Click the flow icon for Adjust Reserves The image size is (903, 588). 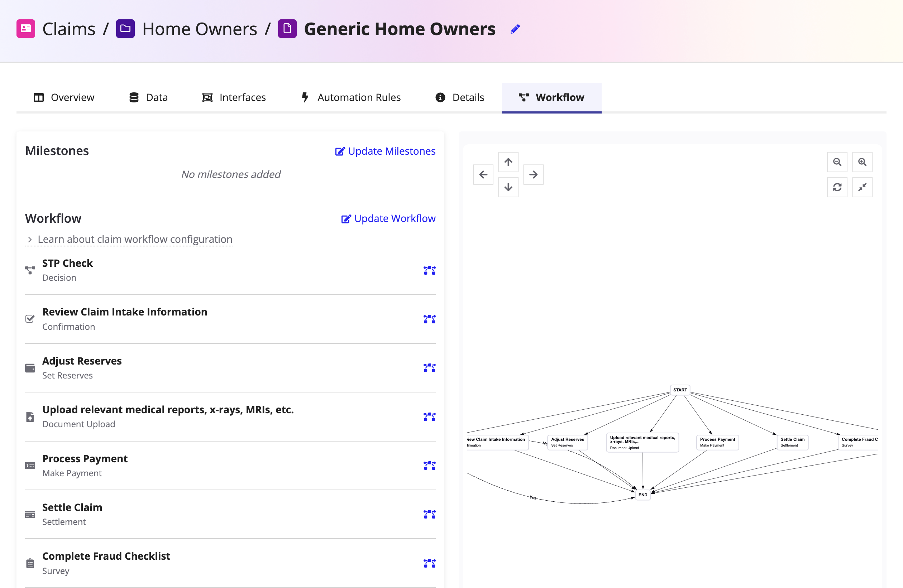point(430,368)
